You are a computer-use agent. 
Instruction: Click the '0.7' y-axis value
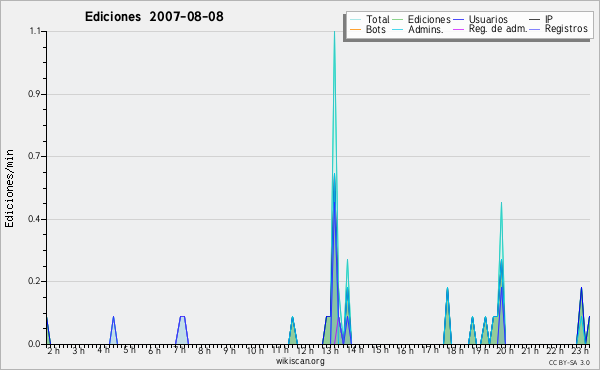click(34, 156)
